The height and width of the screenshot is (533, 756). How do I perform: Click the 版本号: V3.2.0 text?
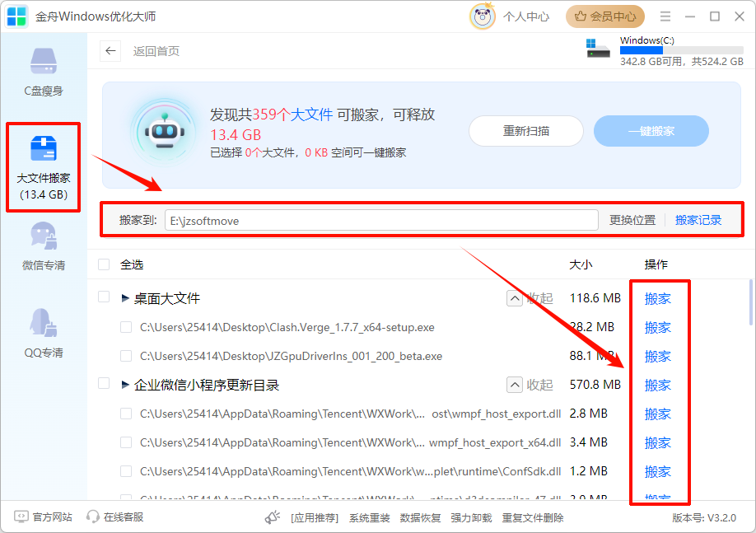(704, 517)
